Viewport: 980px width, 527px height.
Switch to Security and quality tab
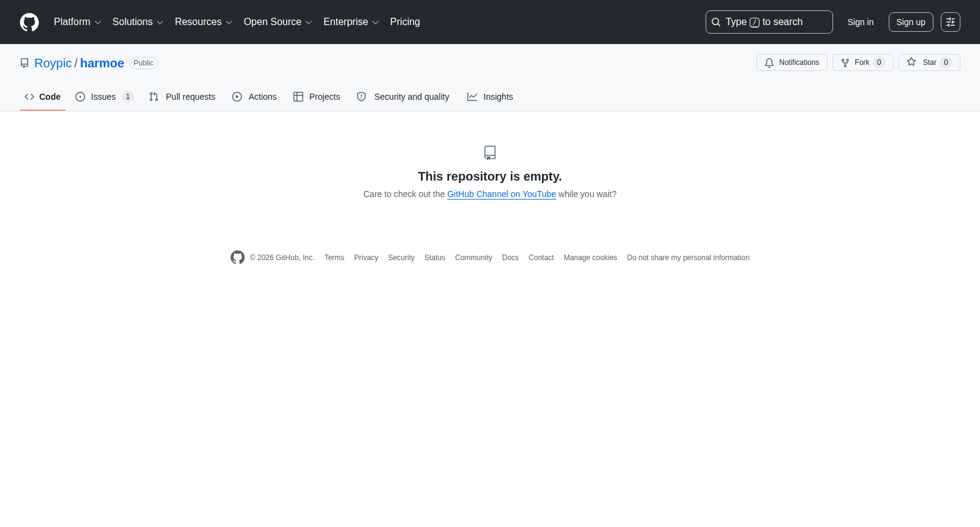click(x=403, y=97)
